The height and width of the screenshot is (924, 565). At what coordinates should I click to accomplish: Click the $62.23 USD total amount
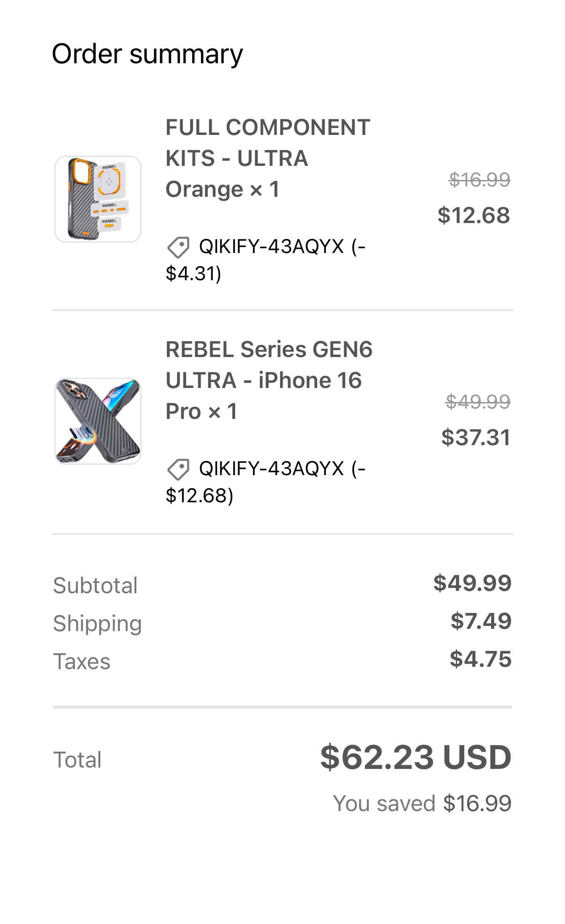pyautogui.click(x=416, y=758)
